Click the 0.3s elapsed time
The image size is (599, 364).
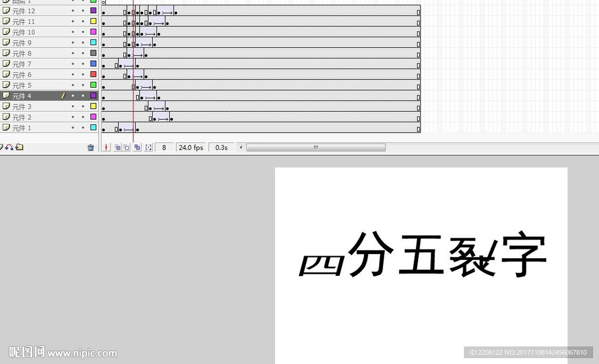click(x=222, y=147)
